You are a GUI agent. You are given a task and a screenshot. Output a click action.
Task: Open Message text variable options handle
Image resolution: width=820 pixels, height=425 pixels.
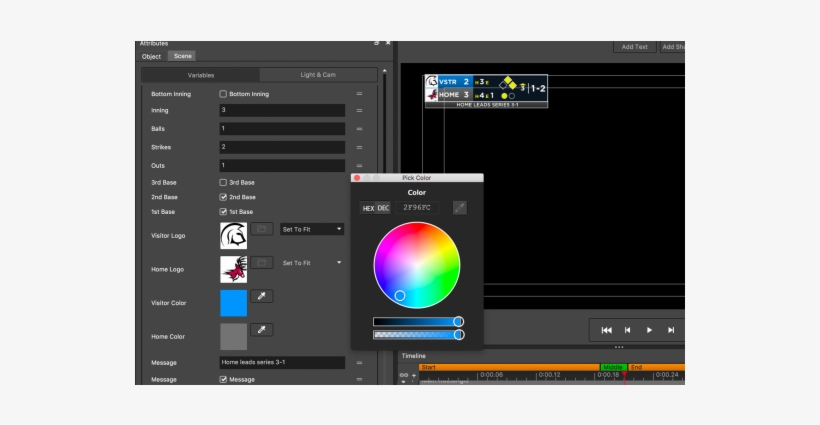pos(359,362)
